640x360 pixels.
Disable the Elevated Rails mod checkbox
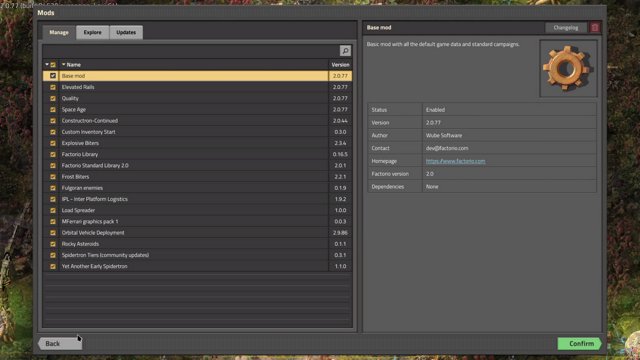(x=53, y=87)
